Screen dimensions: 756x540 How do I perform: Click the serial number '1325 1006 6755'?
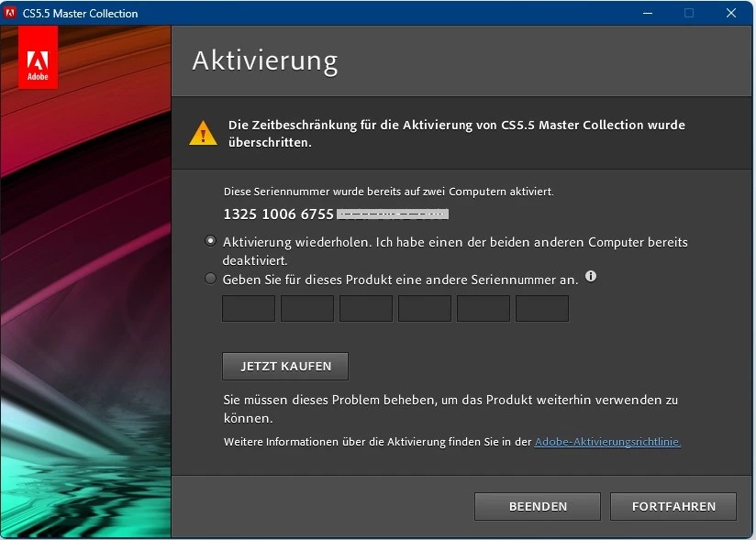coord(279,215)
